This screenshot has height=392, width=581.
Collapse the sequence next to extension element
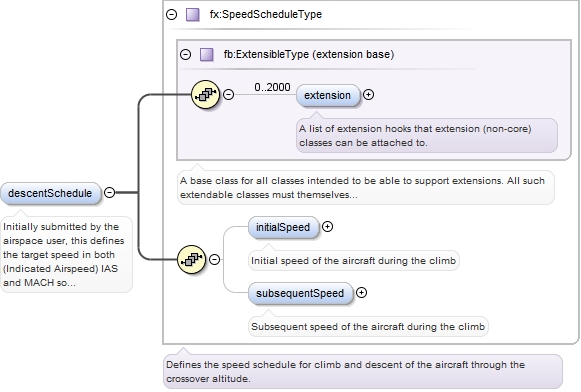229,94
